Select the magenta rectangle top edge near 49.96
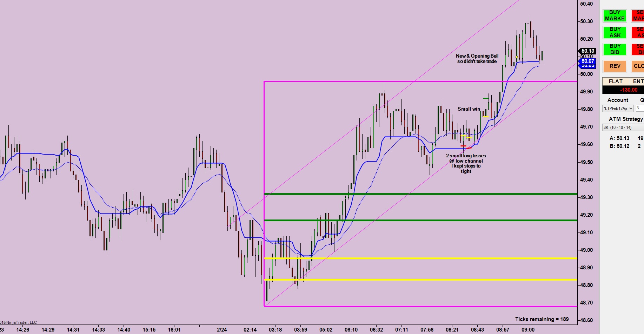This screenshot has width=644, height=334. [420, 81]
